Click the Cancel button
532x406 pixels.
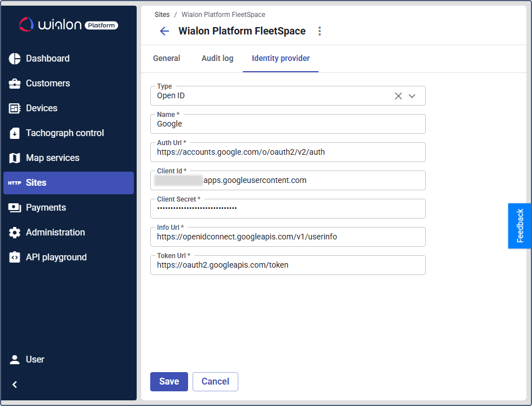(x=215, y=382)
